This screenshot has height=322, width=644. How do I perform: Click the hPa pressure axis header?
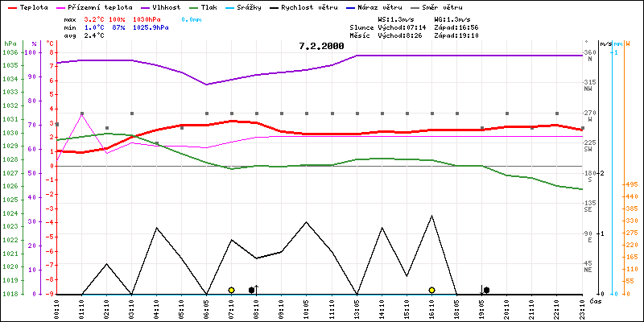coord(10,43)
